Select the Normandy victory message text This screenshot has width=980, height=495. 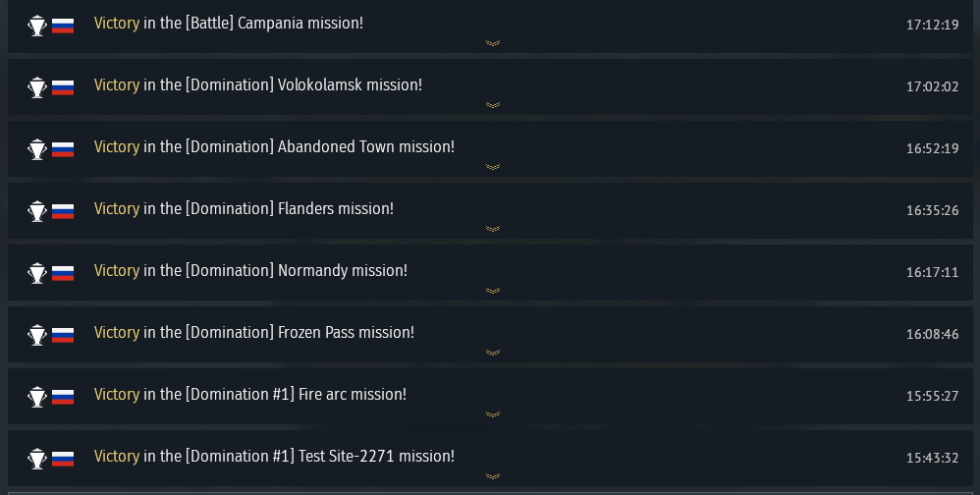click(250, 271)
